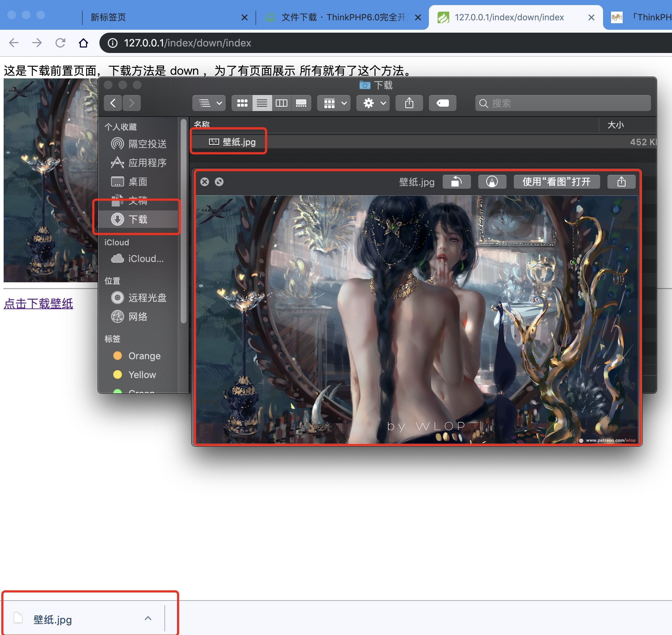This screenshot has height=635, width=672.
Task: Open markup tool in Quick Look
Action: point(492,182)
